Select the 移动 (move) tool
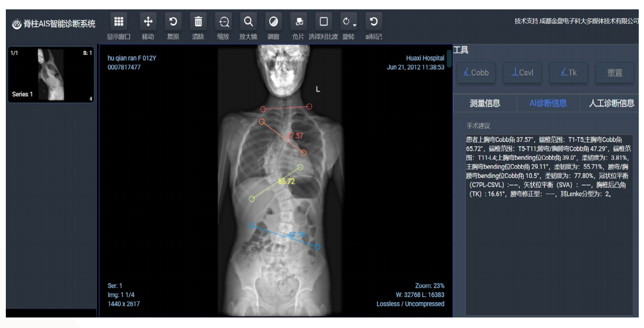The height and width of the screenshot is (328, 644). pos(148,22)
